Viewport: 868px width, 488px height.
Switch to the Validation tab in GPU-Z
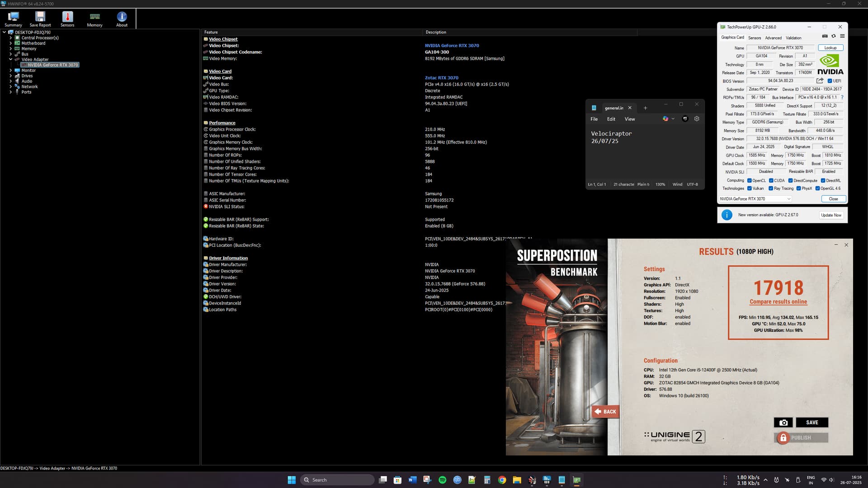pyautogui.click(x=793, y=38)
